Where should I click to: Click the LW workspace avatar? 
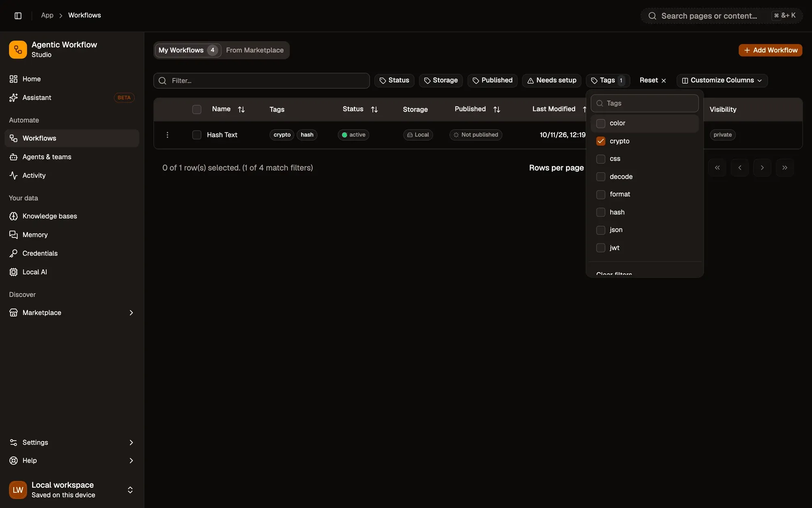[x=18, y=490]
